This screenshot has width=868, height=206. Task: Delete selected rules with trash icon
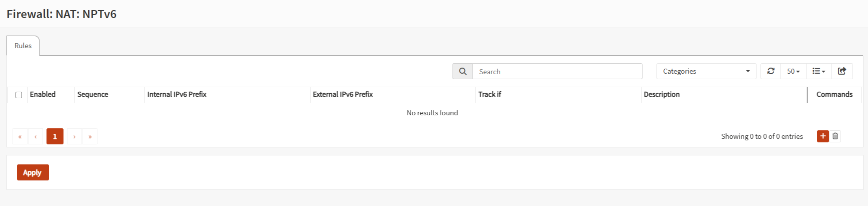click(x=835, y=136)
